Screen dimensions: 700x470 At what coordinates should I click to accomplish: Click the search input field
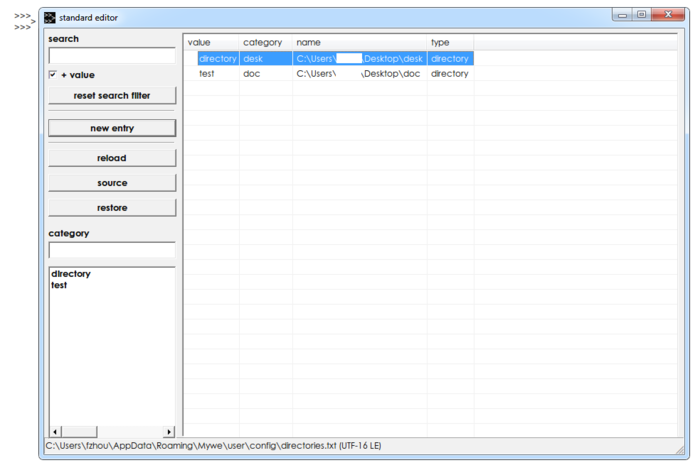[112, 56]
